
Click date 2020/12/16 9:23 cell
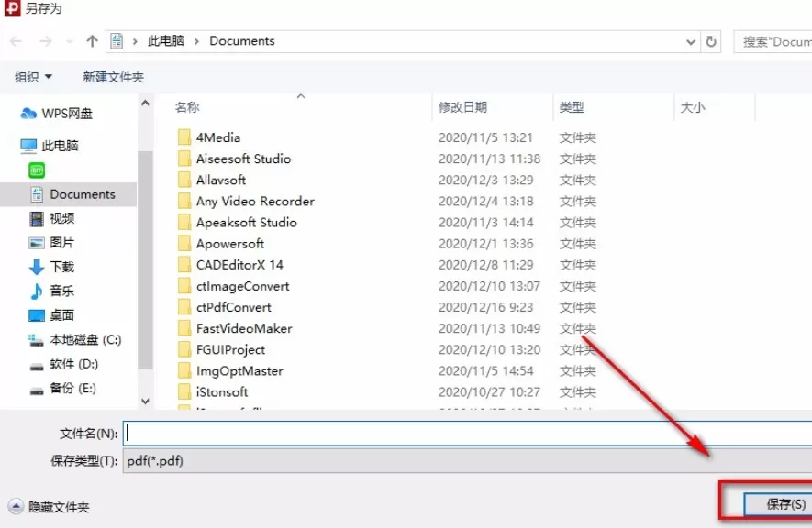(485, 307)
